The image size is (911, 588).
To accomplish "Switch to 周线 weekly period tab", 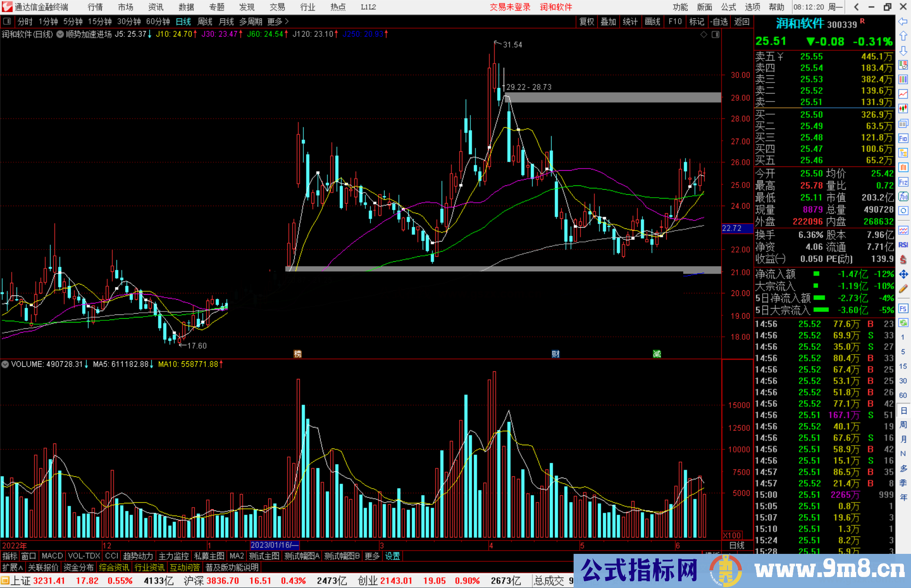I will [x=205, y=21].
